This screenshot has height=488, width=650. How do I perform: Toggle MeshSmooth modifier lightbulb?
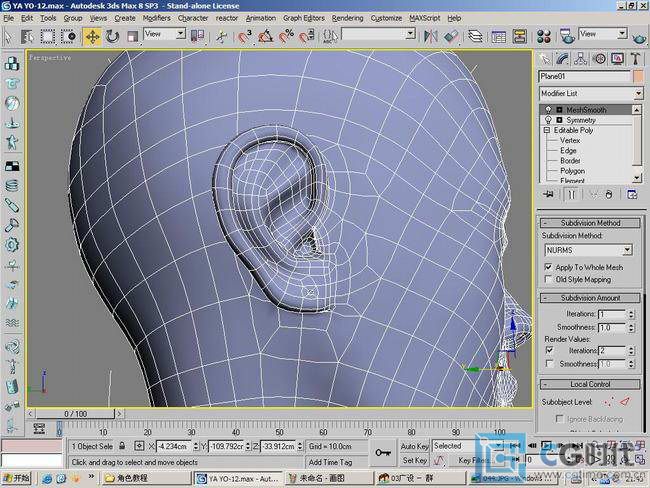click(x=548, y=109)
